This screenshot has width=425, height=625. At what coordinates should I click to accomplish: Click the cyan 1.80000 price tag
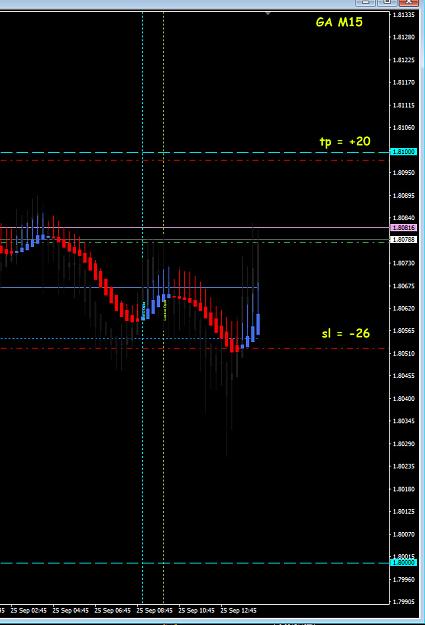click(403, 562)
